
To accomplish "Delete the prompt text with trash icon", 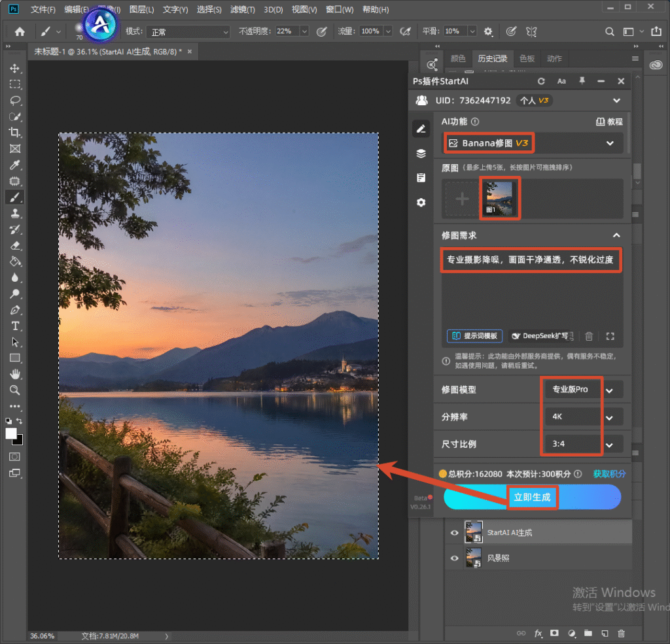I will pyautogui.click(x=589, y=336).
